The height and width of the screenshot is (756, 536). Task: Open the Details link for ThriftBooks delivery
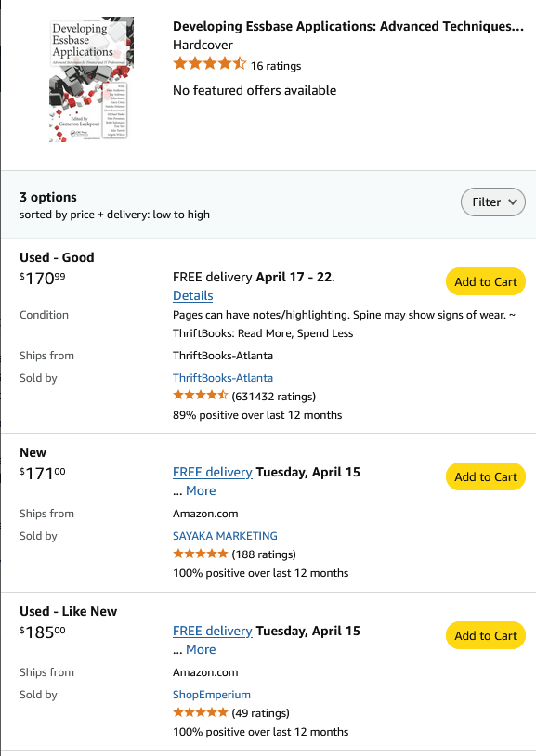pos(193,295)
